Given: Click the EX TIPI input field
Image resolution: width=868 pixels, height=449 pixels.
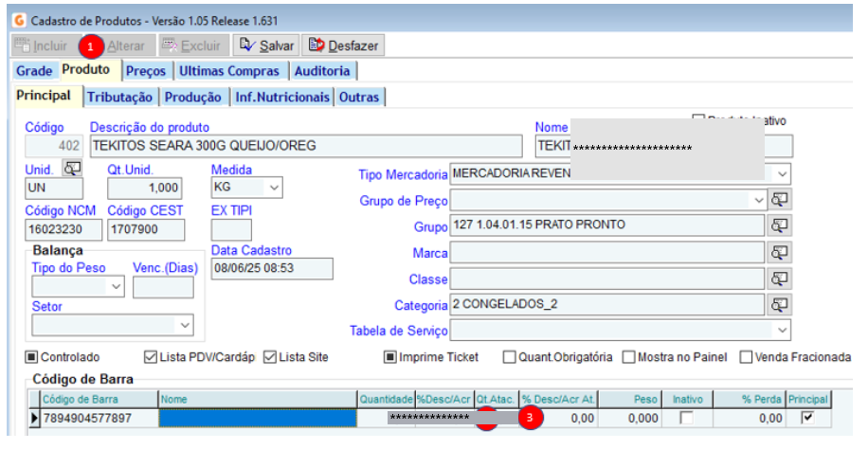Looking at the screenshot, I should 231,230.
